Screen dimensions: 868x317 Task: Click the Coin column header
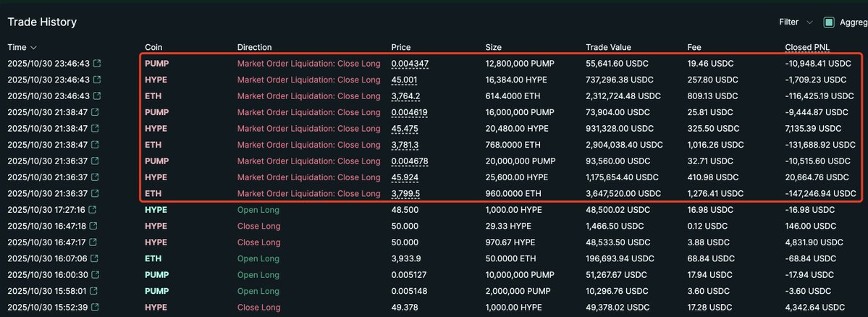153,47
